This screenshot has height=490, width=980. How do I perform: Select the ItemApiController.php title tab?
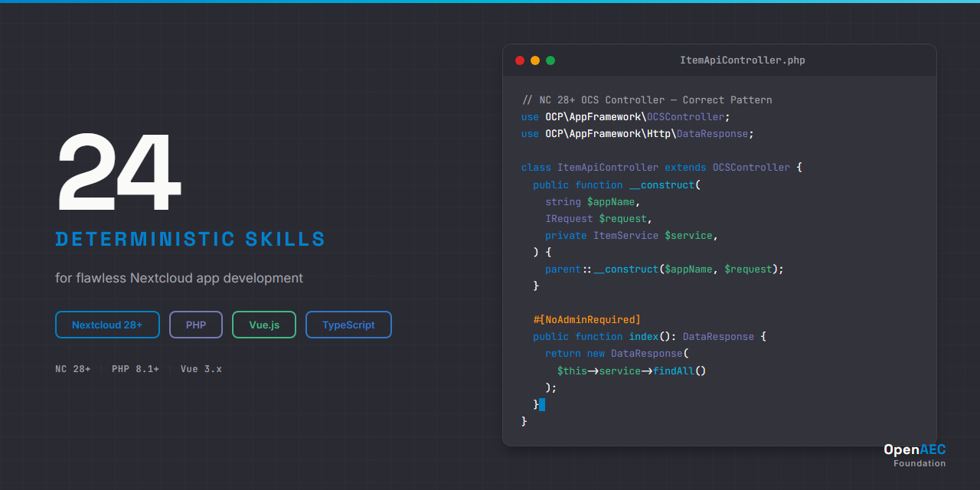[x=742, y=60]
